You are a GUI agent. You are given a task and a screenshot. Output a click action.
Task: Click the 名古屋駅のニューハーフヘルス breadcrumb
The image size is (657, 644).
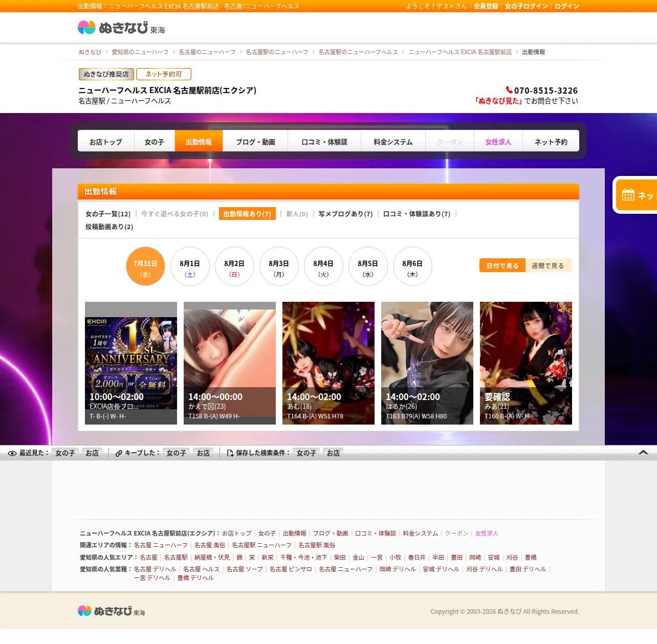(358, 52)
